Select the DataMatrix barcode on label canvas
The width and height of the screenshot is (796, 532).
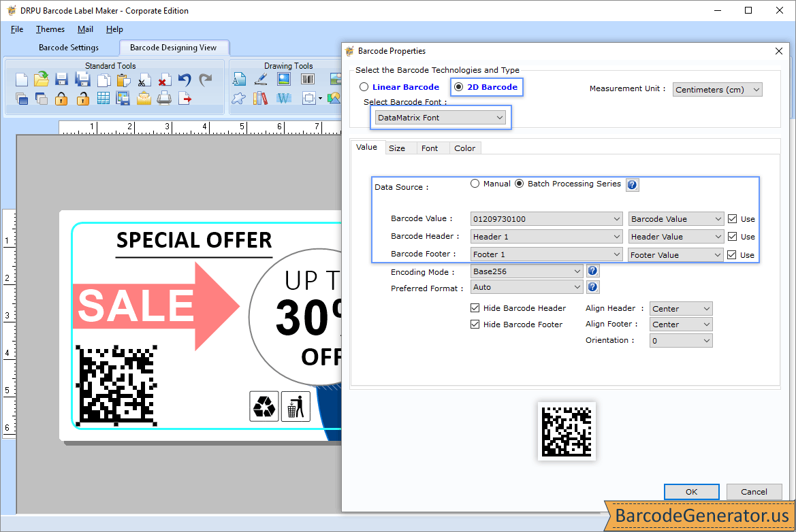tap(116, 386)
